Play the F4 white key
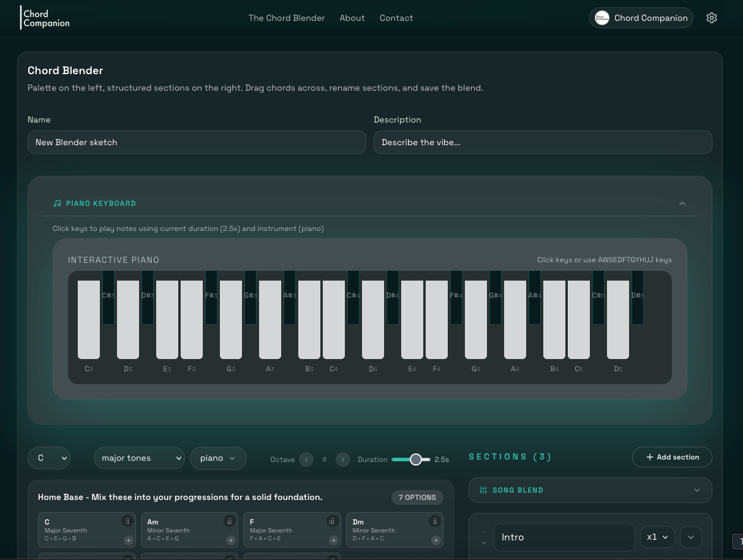The width and height of the screenshot is (743, 560). tap(437, 320)
